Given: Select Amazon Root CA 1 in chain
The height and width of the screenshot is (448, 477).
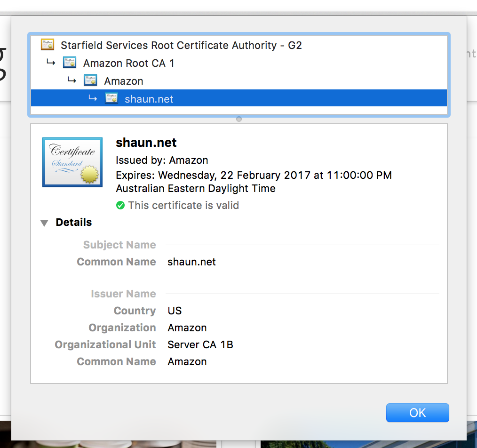Looking at the screenshot, I should click(128, 63).
